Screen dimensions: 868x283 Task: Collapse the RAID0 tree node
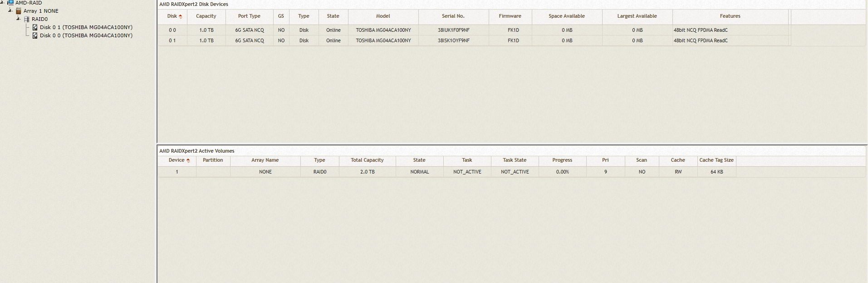pyautogui.click(x=19, y=19)
